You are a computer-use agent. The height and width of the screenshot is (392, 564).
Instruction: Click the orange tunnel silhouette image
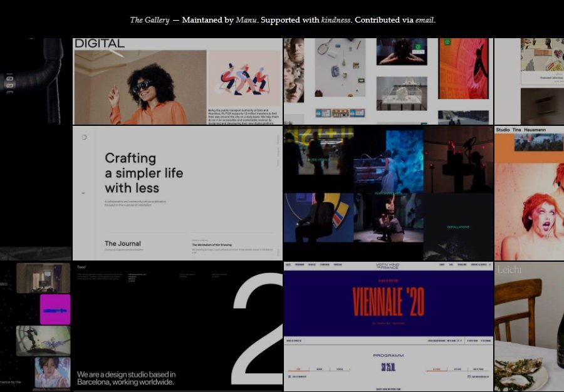[x=463, y=68]
